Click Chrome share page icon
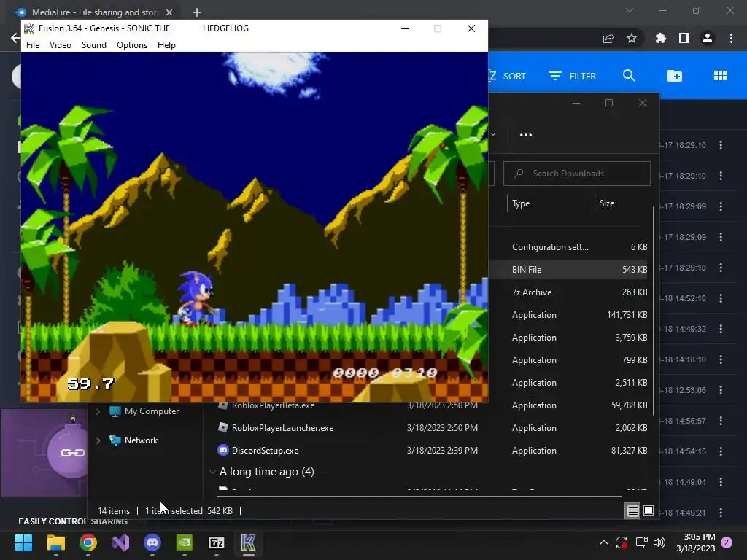Screen dimensions: 747x560 608,39
